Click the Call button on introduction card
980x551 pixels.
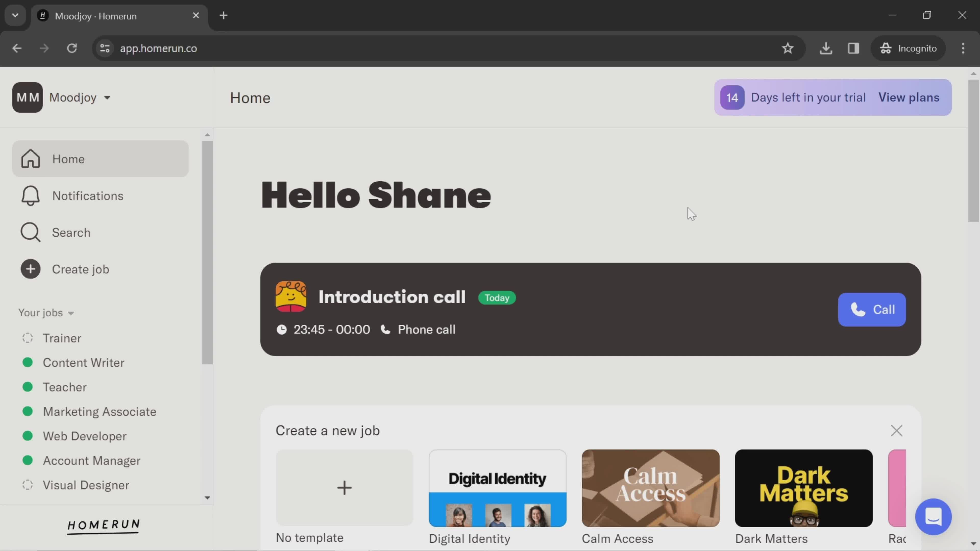(872, 309)
